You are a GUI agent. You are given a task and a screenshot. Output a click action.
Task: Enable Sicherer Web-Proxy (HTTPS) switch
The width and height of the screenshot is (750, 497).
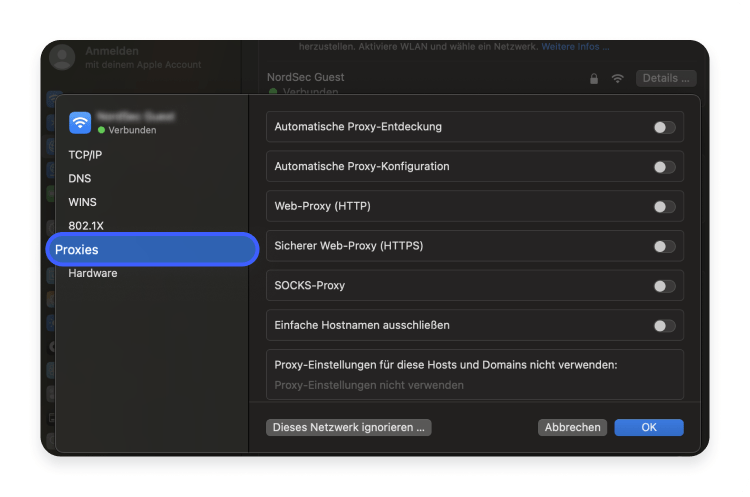tap(664, 246)
